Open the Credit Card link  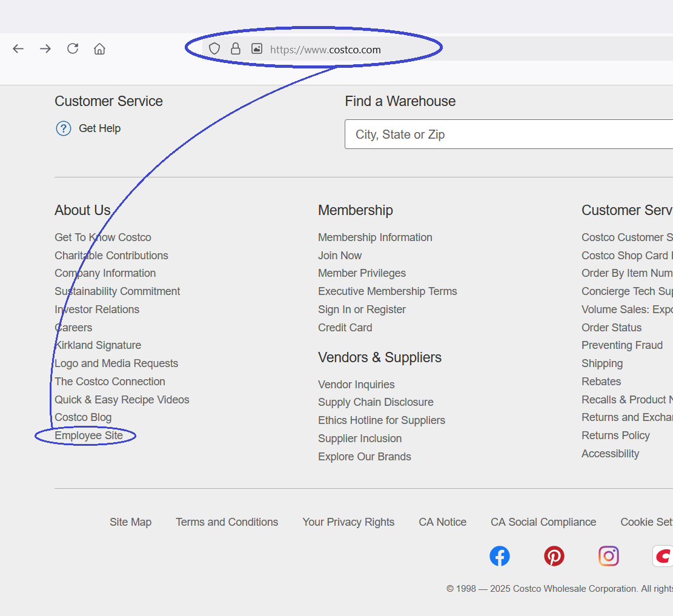point(345,328)
